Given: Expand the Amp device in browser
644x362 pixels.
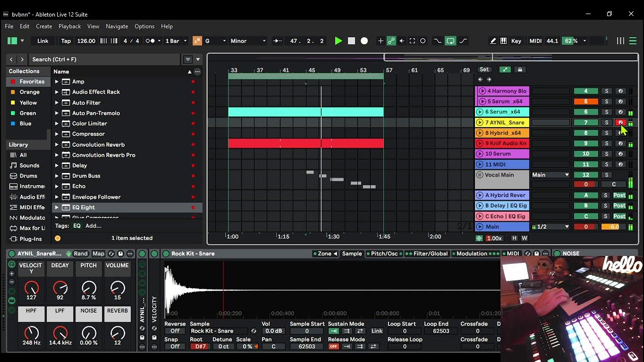Looking at the screenshot, I should coord(57,81).
